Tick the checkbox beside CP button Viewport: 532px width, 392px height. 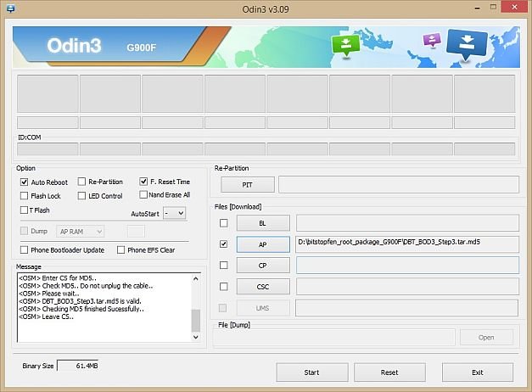tap(224, 265)
